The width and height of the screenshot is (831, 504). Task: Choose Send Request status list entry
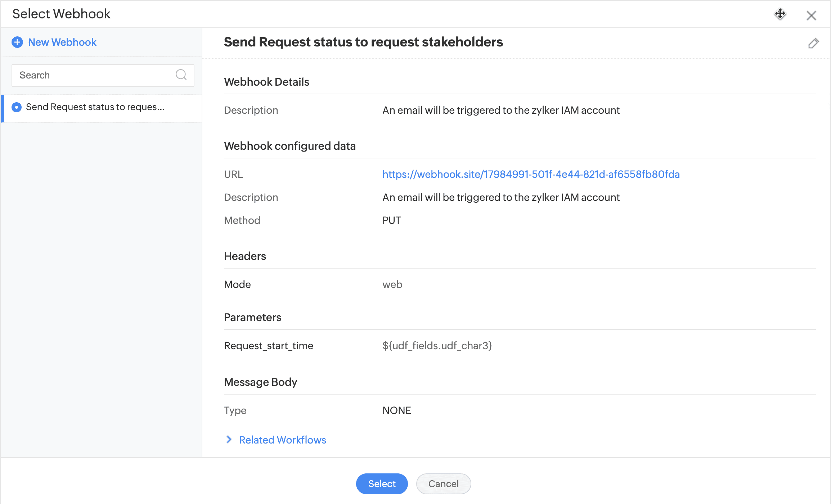click(95, 107)
